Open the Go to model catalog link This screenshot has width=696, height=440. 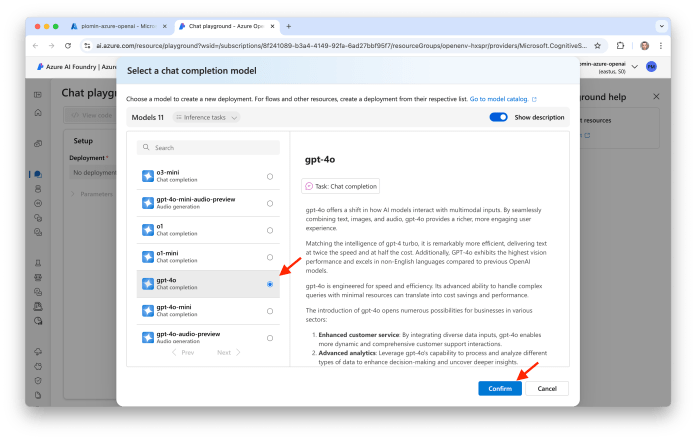[x=503, y=99]
